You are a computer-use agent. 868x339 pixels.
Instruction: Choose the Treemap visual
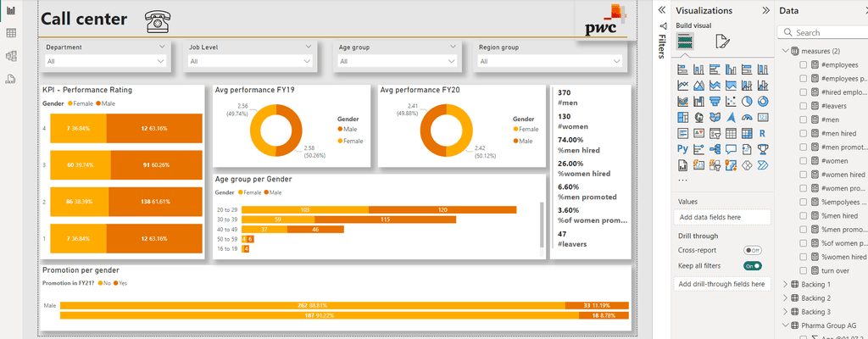682,118
